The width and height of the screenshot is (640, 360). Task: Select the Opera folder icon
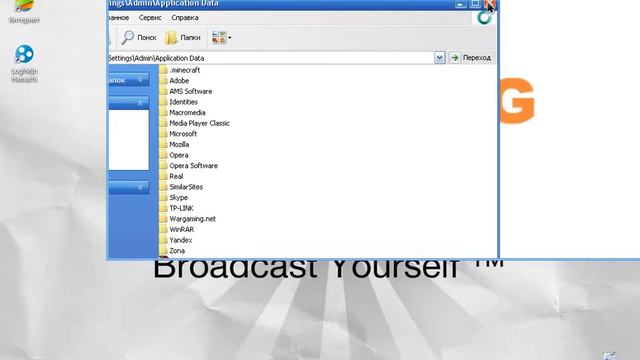pos(163,155)
